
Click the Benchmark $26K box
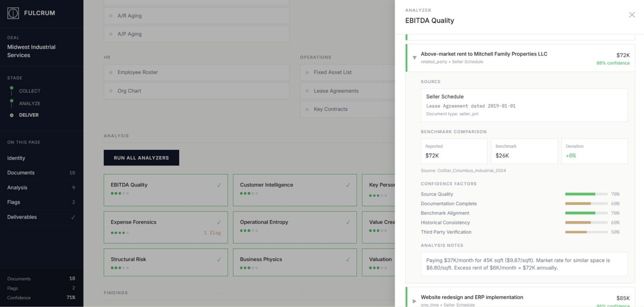tap(524, 151)
